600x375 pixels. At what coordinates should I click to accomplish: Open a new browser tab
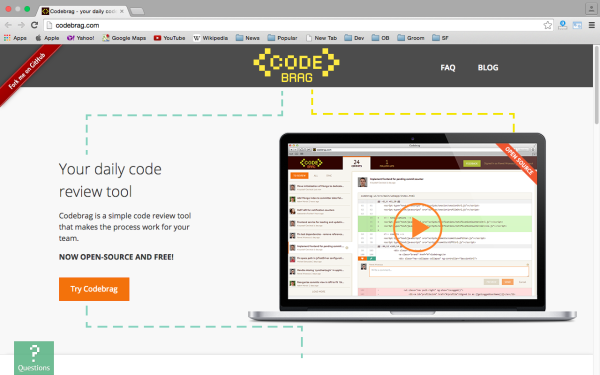[x=137, y=11]
